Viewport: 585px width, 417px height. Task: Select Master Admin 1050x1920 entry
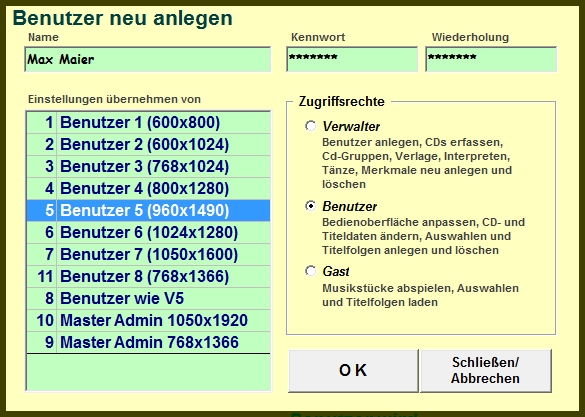click(x=148, y=320)
